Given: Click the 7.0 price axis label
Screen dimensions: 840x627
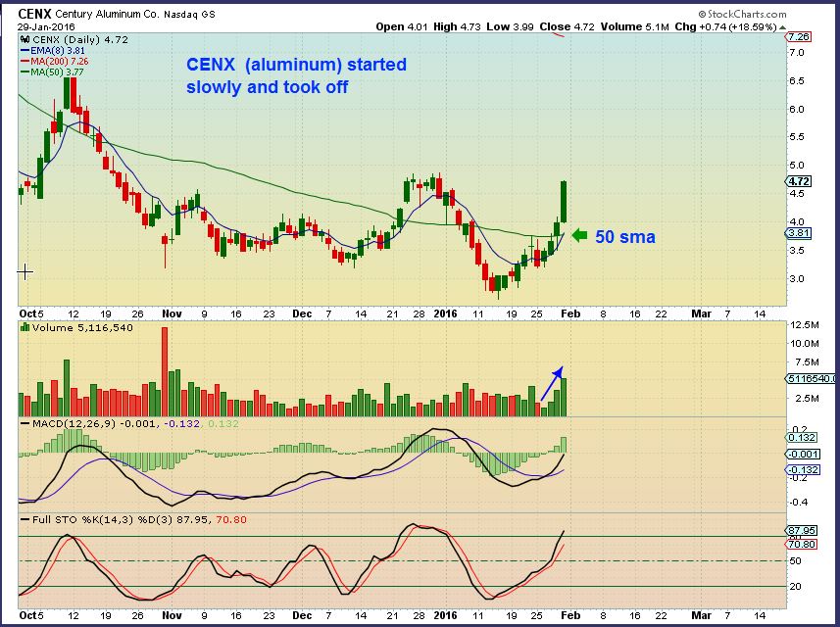Looking at the screenshot, I should pyautogui.click(x=796, y=53).
